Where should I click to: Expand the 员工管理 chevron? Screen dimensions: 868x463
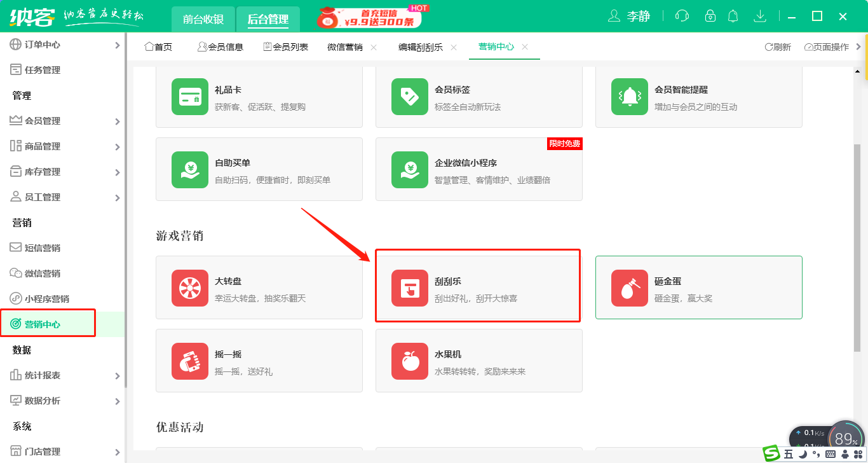(x=118, y=198)
